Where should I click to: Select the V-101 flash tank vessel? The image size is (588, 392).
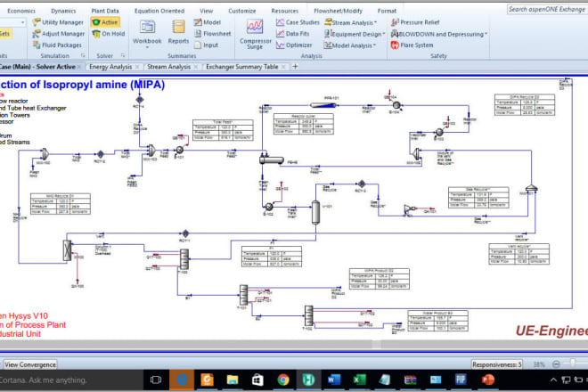(x=315, y=213)
